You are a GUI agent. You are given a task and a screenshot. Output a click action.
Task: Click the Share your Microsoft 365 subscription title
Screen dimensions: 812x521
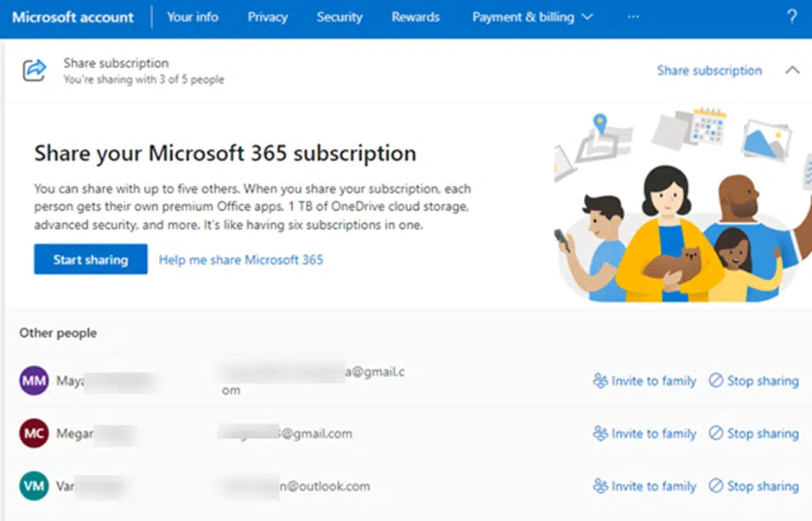(225, 153)
